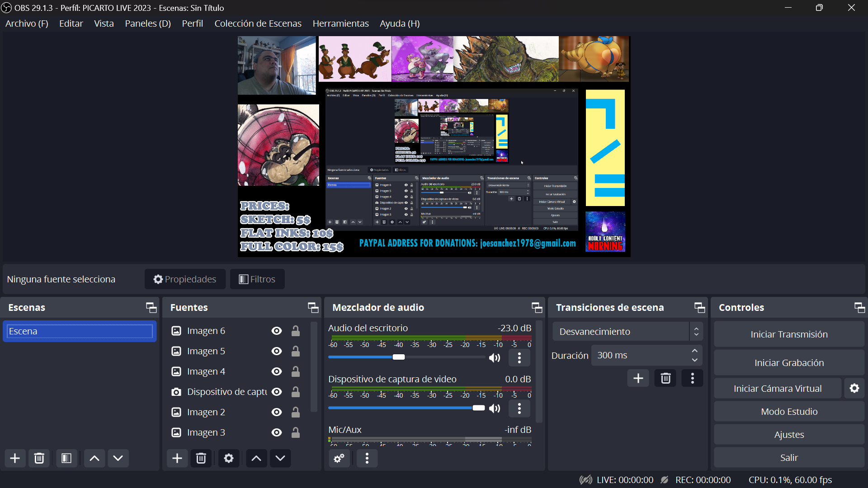Image resolution: width=868 pixels, height=488 pixels.
Task: Open the Vista menu
Action: [104, 23]
